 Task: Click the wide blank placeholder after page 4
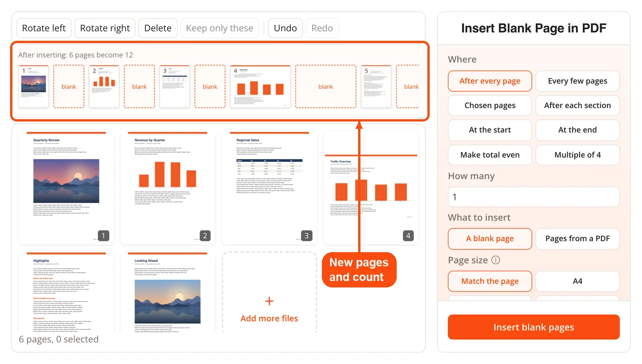click(326, 87)
